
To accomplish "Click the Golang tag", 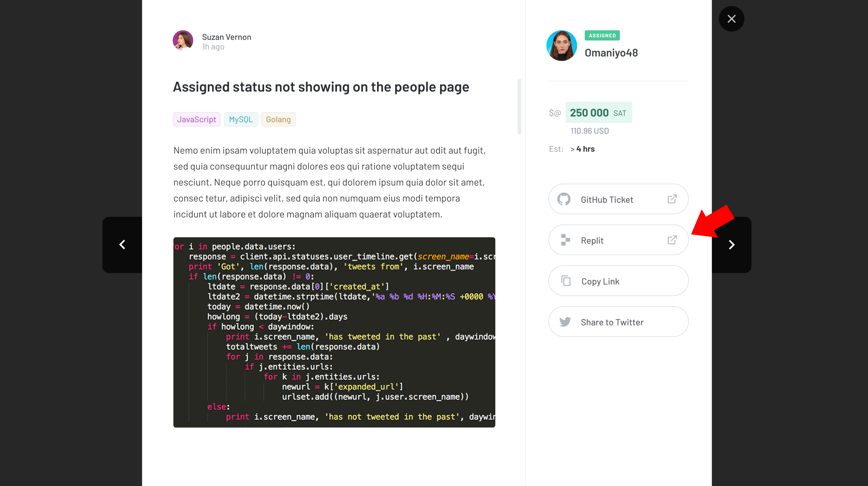I will pyautogui.click(x=278, y=119).
